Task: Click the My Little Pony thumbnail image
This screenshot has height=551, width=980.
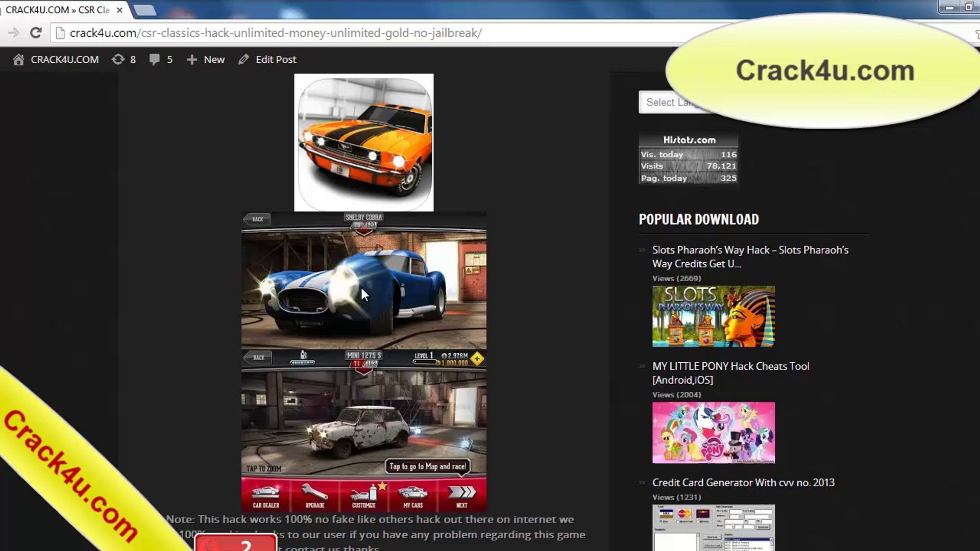Action: (x=713, y=433)
